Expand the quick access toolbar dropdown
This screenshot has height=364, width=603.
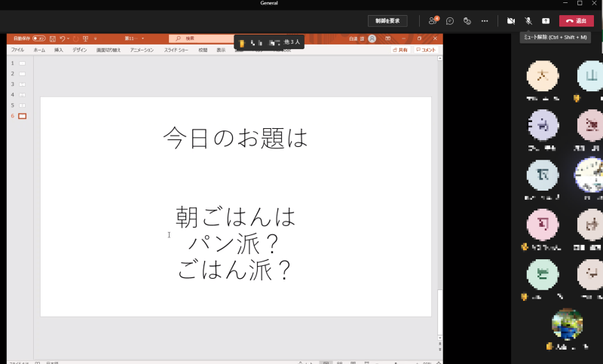[95, 38]
